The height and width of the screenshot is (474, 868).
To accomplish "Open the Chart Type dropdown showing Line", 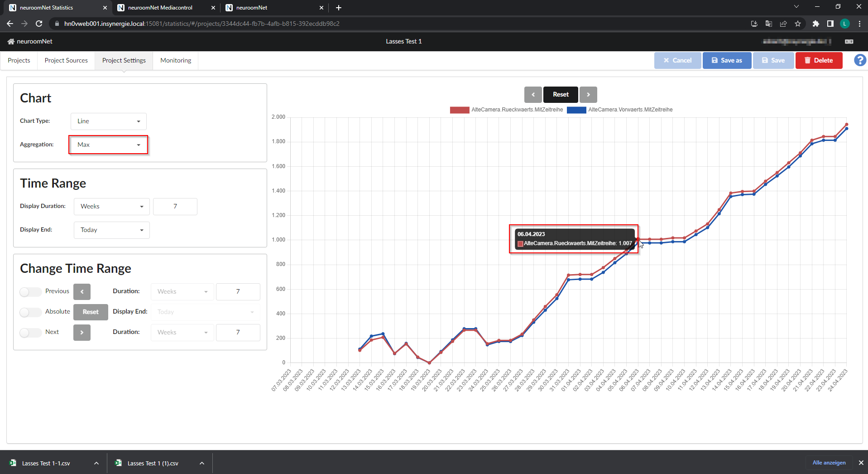I will click(x=108, y=121).
